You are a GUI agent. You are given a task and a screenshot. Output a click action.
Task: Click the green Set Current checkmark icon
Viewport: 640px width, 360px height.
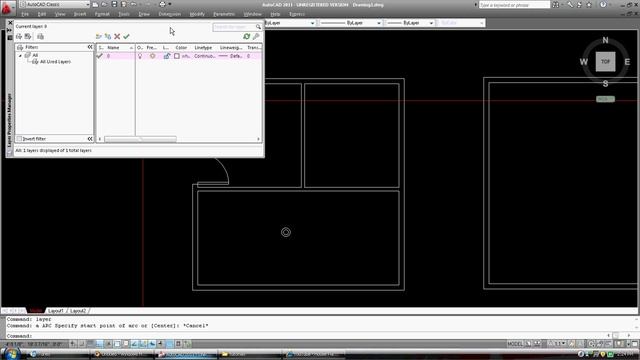pos(127,36)
